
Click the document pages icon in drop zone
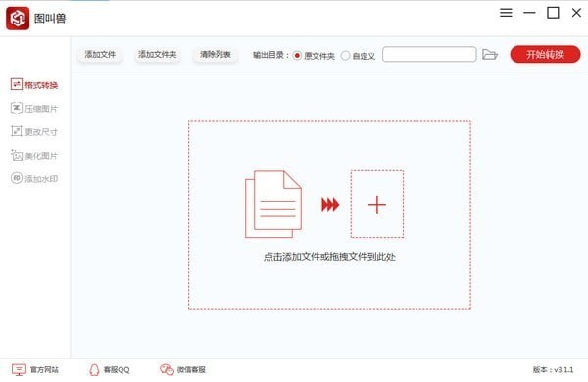tap(273, 205)
